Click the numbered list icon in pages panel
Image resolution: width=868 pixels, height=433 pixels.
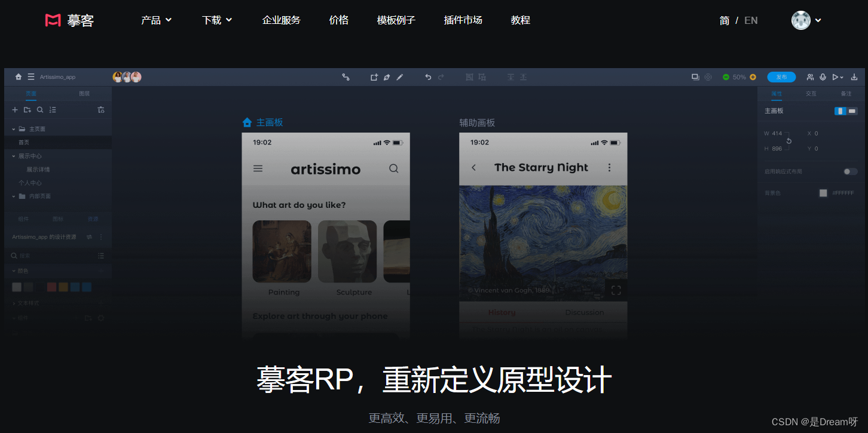coord(53,110)
